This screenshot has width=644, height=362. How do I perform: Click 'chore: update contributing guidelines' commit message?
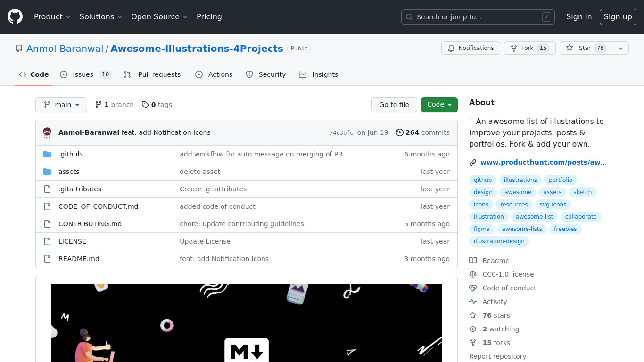[x=241, y=224]
